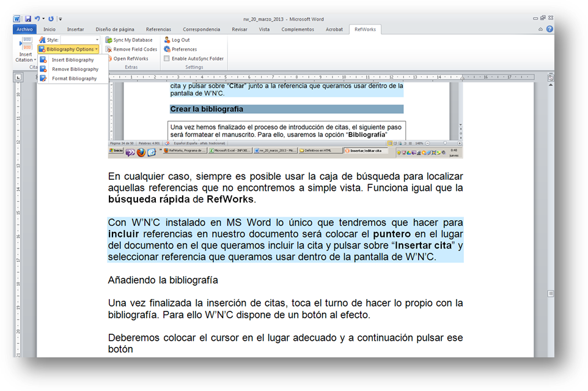Click the bold words 'Insertar cita'
Screen dimensions: 588x391
coord(424,245)
